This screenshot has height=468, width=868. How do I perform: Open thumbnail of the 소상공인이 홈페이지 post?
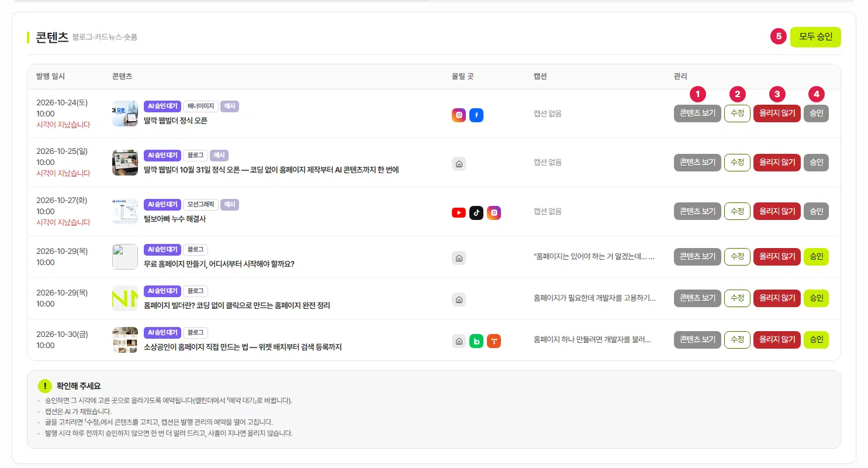click(125, 340)
